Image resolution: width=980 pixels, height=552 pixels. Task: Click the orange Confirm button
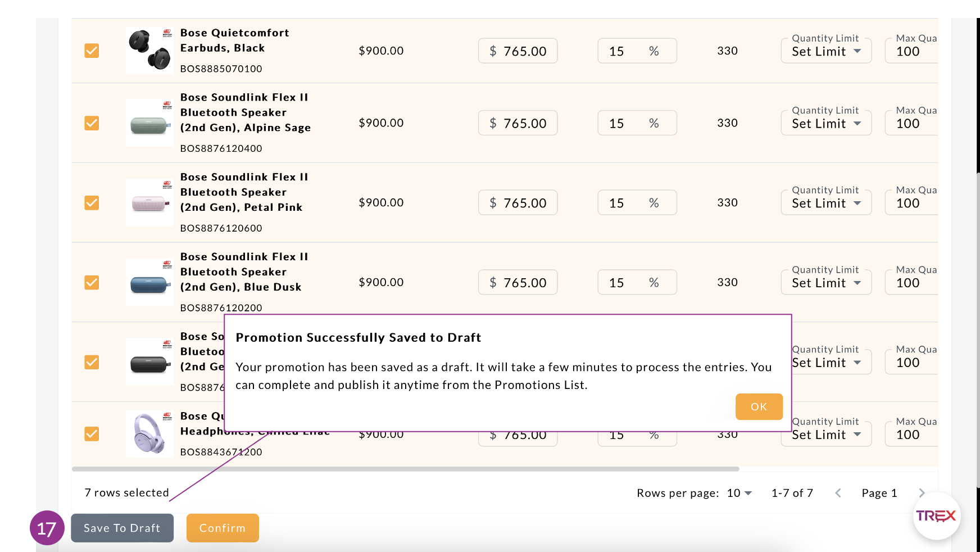point(223,528)
